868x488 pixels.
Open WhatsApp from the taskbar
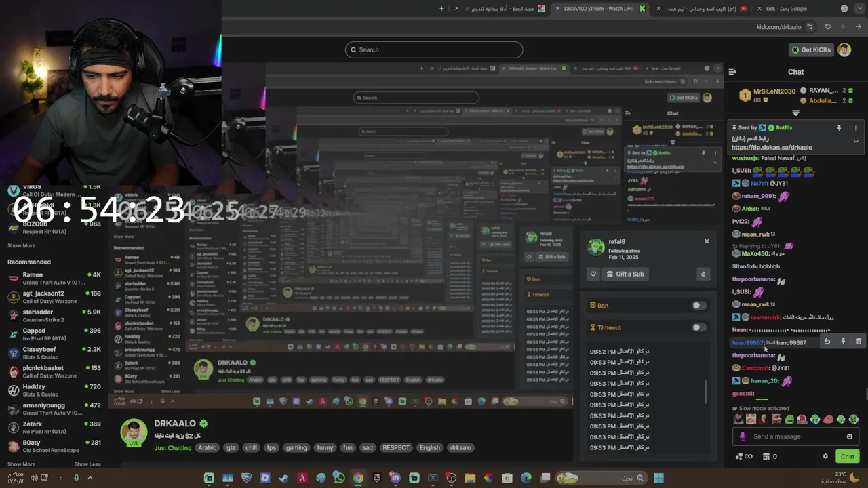[339, 478]
